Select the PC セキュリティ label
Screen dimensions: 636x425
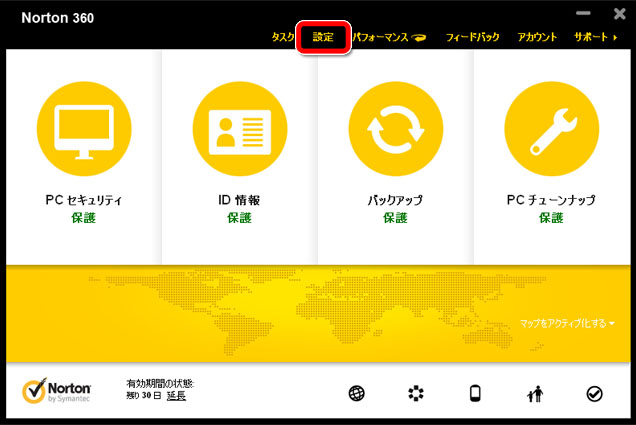click(x=84, y=200)
